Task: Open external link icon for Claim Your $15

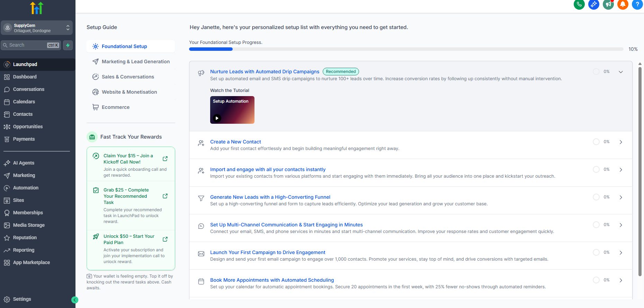Action: pyautogui.click(x=165, y=159)
